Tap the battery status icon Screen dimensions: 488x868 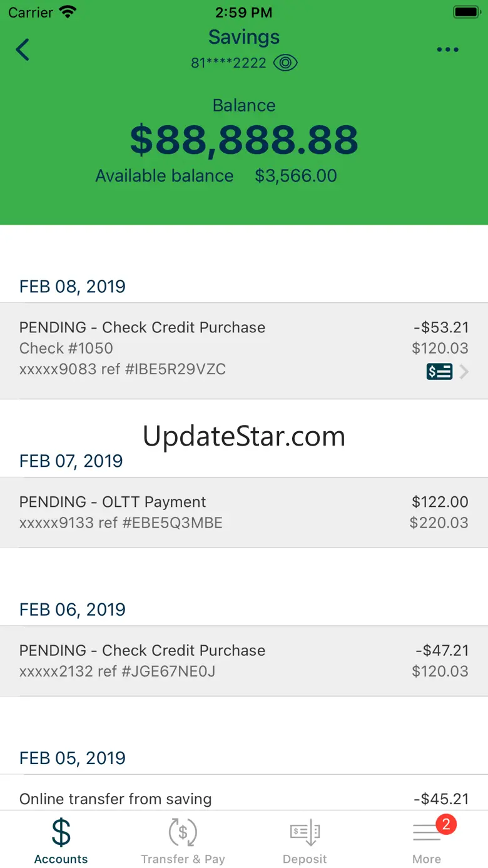click(466, 12)
